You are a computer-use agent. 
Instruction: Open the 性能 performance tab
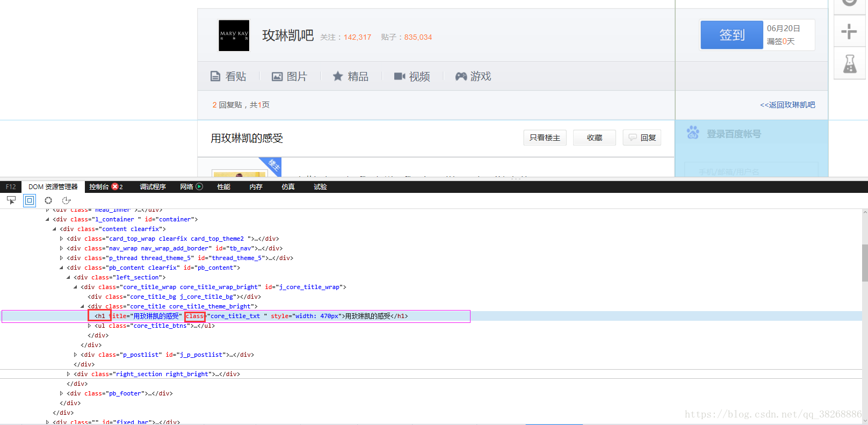pos(224,187)
